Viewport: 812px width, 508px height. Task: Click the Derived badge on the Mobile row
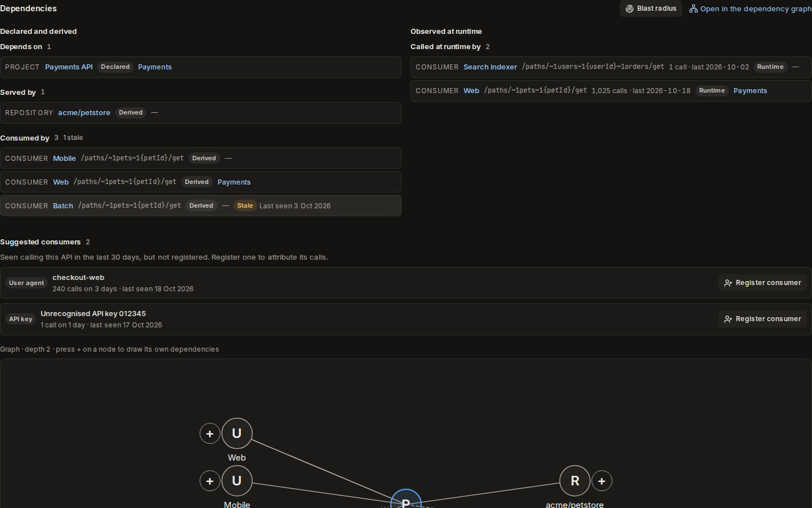click(204, 159)
